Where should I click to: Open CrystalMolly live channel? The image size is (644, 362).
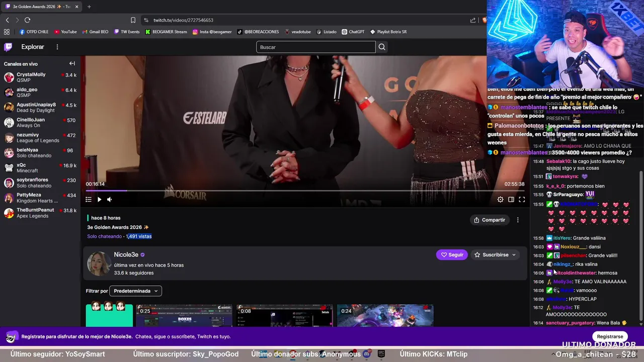[x=40, y=77]
